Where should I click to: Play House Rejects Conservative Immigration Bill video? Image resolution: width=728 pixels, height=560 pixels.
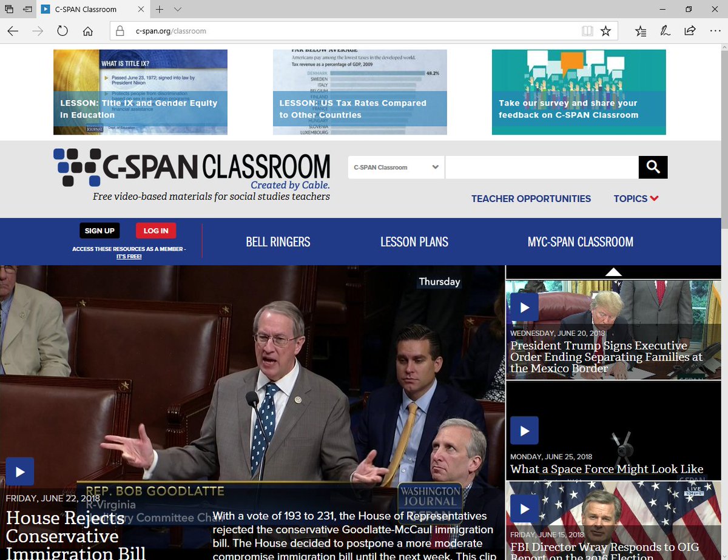[x=20, y=471]
